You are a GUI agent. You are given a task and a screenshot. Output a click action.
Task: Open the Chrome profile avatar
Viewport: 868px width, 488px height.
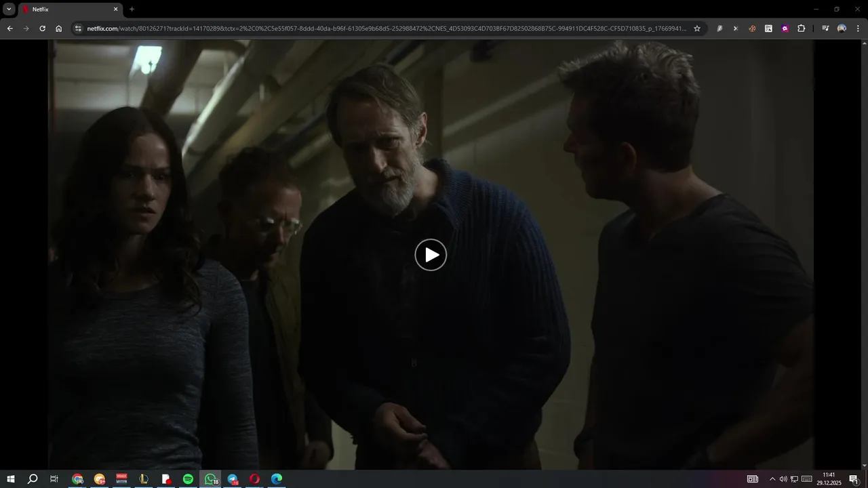coord(842,28)
